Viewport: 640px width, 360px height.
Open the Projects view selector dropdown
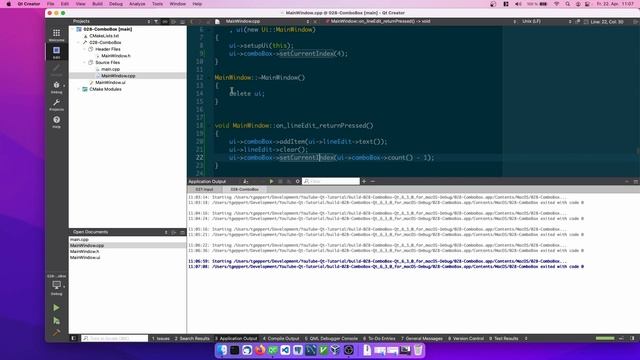click(x=111, y=21)
